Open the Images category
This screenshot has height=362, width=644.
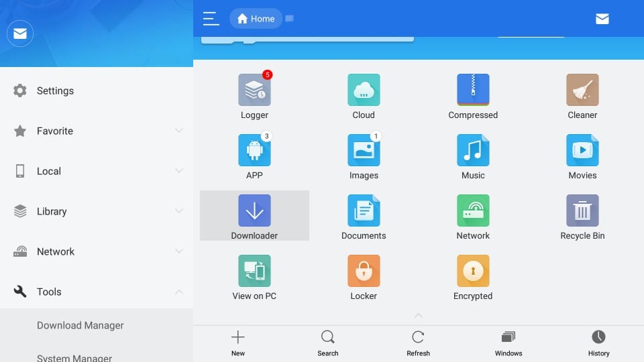(364, 150)
